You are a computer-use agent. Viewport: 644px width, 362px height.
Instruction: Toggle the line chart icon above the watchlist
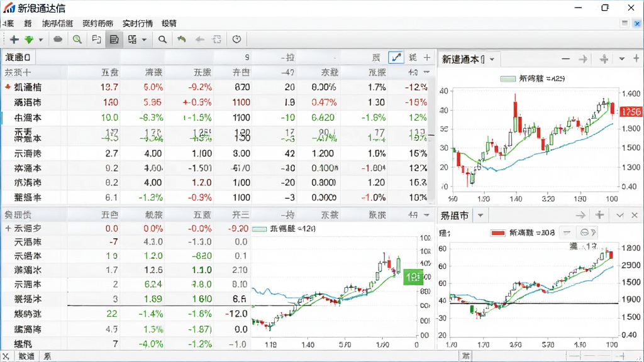click(396, 57)
